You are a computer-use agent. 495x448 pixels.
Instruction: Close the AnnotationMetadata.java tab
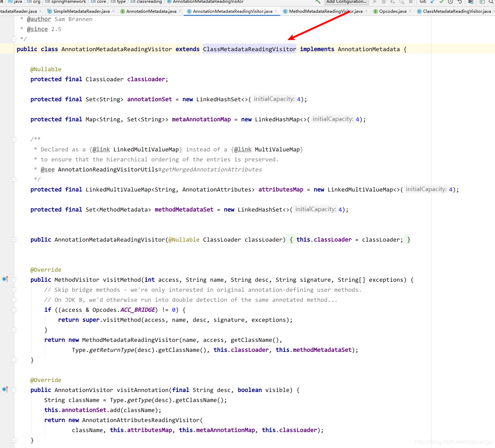coord(180,11)
